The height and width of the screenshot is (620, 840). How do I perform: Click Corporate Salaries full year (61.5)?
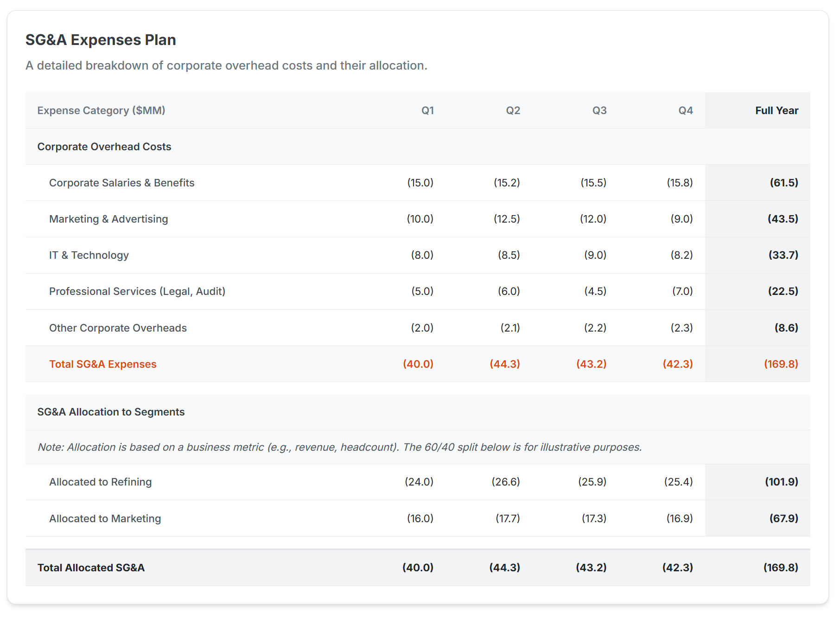point(784,183)
